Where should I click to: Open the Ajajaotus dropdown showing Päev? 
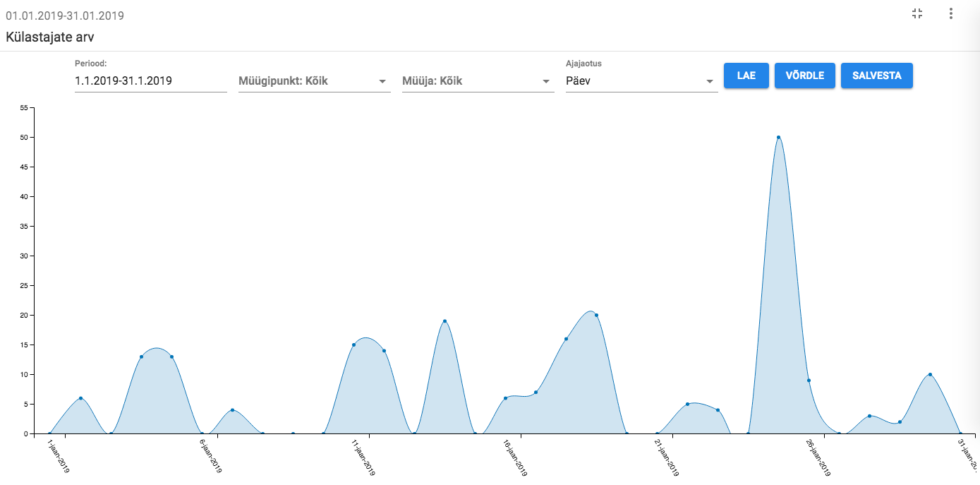pos(641,81)
